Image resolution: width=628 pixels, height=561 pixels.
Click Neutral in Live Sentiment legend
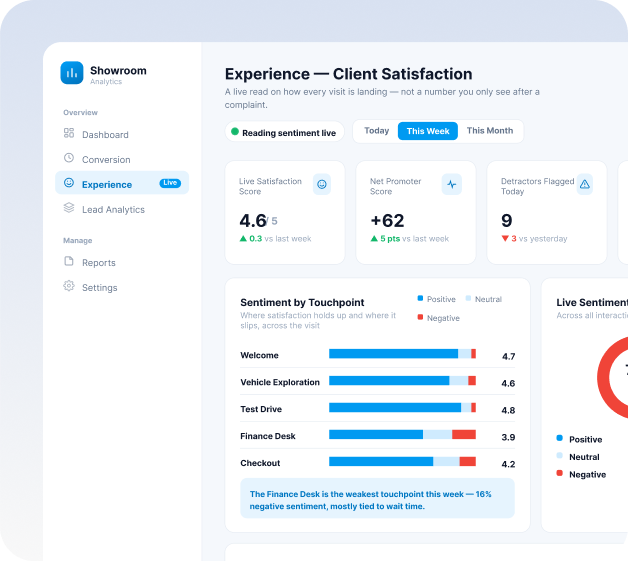(578, 457)
